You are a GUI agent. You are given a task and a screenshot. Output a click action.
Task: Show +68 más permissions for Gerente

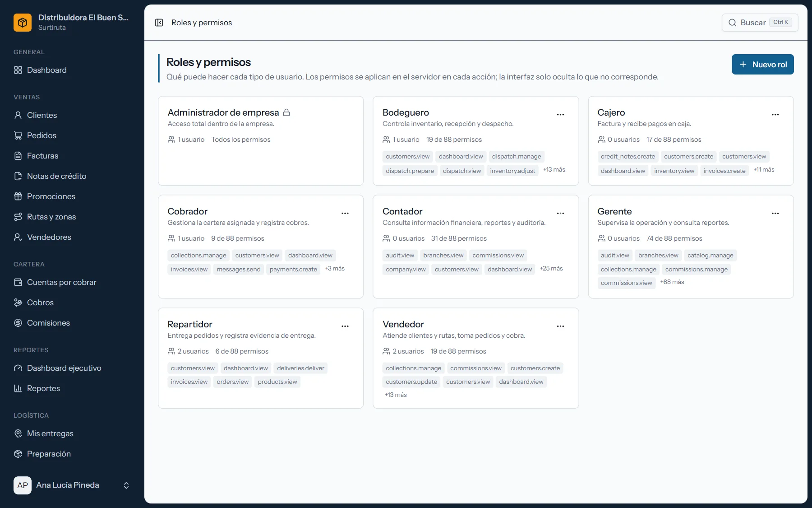[x=672, y=282]
